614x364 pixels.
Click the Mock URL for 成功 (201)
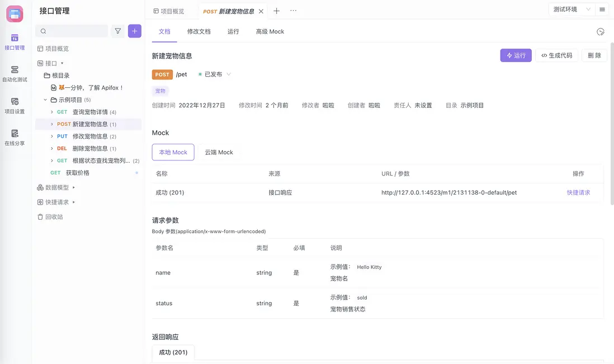point(449,192)
